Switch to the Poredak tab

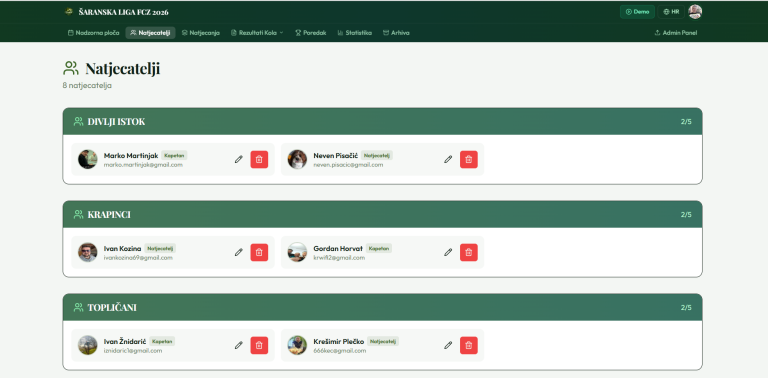click(x=311, y=33)
